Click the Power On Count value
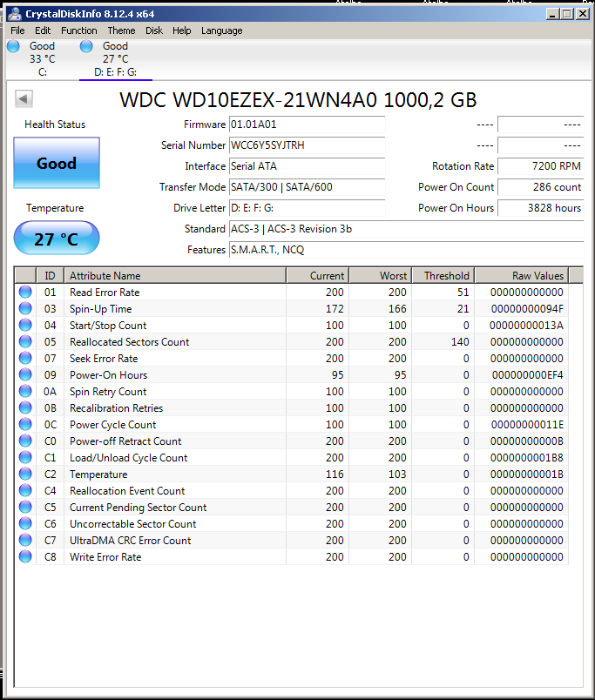 click(540, 187)
